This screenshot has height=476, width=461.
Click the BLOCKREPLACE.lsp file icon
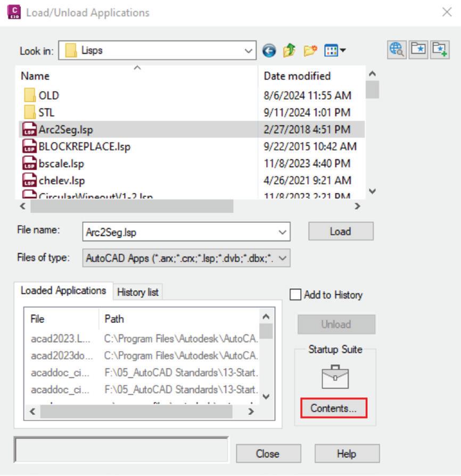coord(29,146)
